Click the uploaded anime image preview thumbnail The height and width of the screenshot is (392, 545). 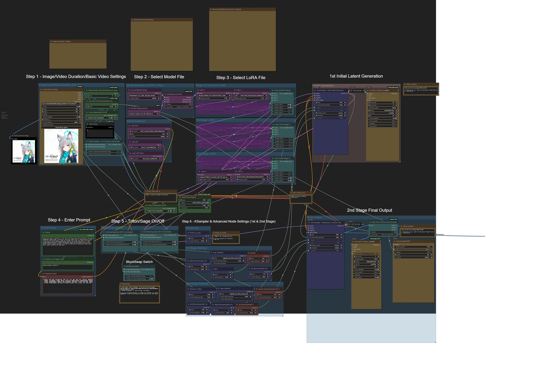click(x=61, y=146)
